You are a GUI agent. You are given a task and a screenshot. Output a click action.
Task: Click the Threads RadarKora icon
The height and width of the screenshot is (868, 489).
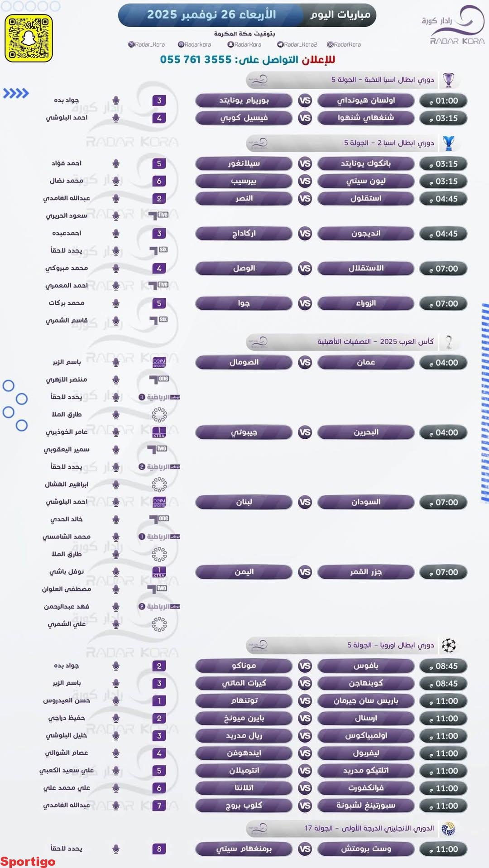click(x=330, y=44)
